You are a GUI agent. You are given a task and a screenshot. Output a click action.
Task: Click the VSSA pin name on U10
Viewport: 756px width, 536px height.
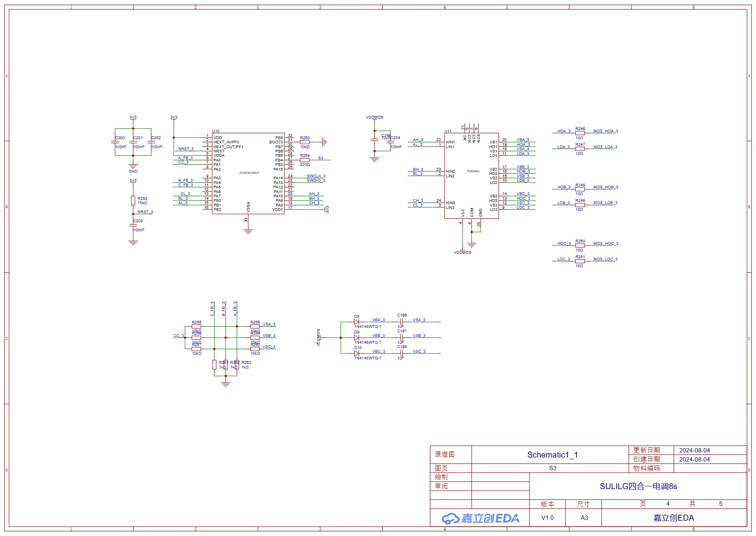[248, 207]
